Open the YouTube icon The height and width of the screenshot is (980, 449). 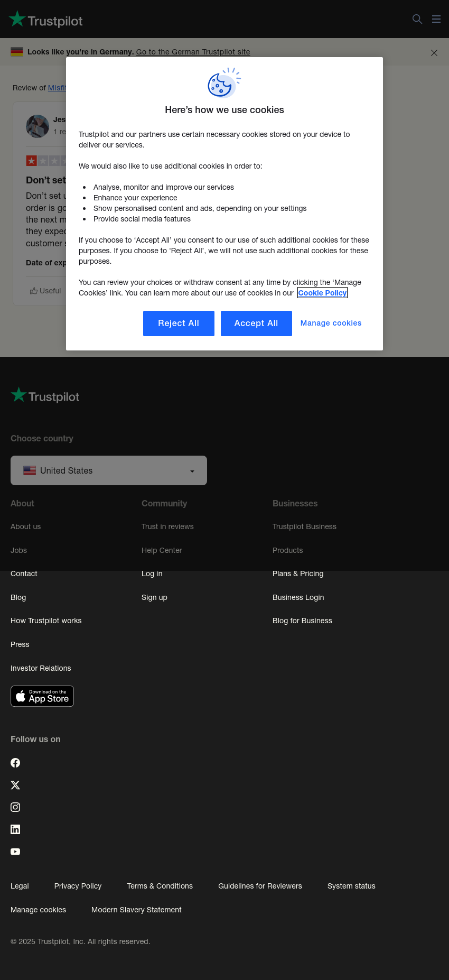click(x=15, y=852)
